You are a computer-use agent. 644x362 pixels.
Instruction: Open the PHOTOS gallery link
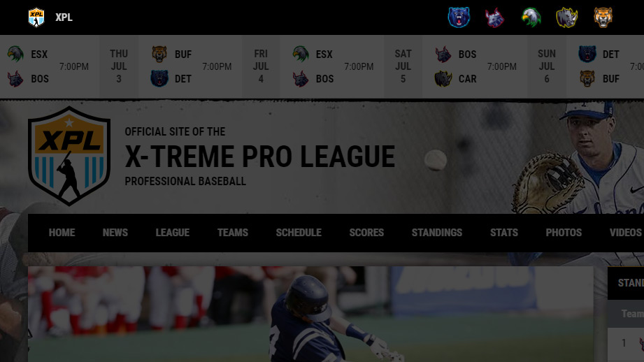(x=564, y=233)
